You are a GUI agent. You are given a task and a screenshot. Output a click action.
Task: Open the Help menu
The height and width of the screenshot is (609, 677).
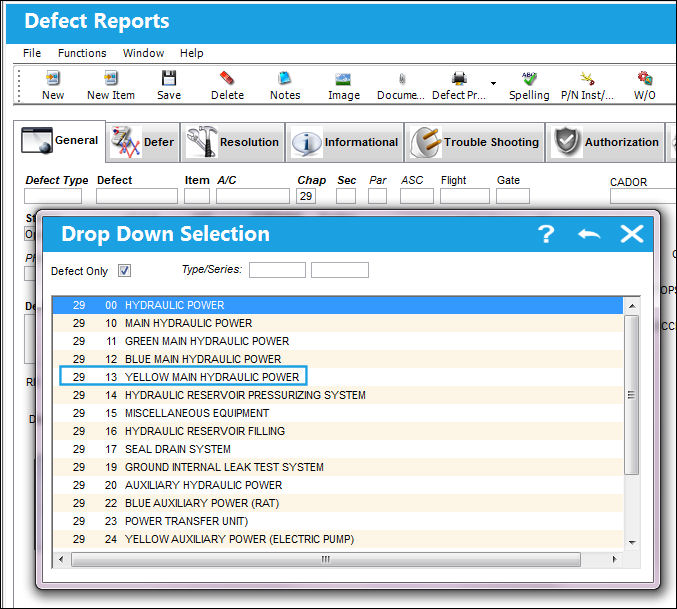[x=192, y=53]
